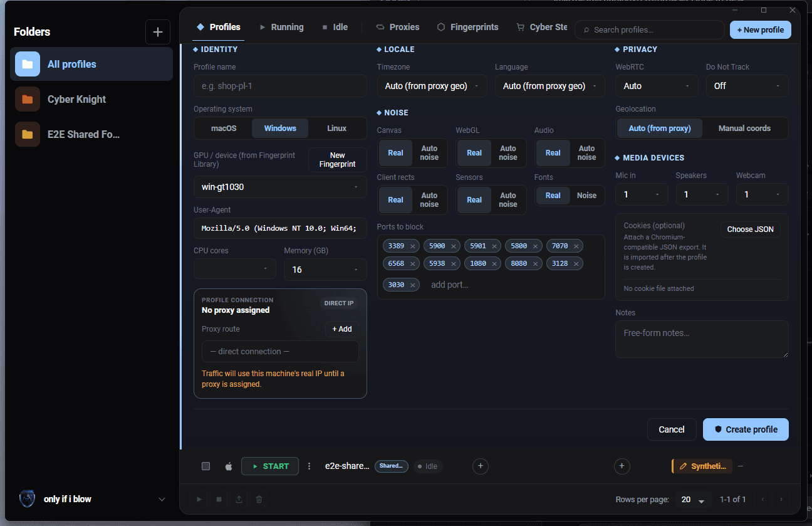This screenshot has width=812, height=526.
Task: Open the E2E Shared folder
Action: [x=91, y=134]
